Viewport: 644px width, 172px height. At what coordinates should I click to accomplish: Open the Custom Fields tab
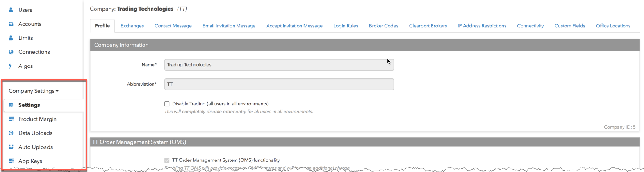click(570, 26)
